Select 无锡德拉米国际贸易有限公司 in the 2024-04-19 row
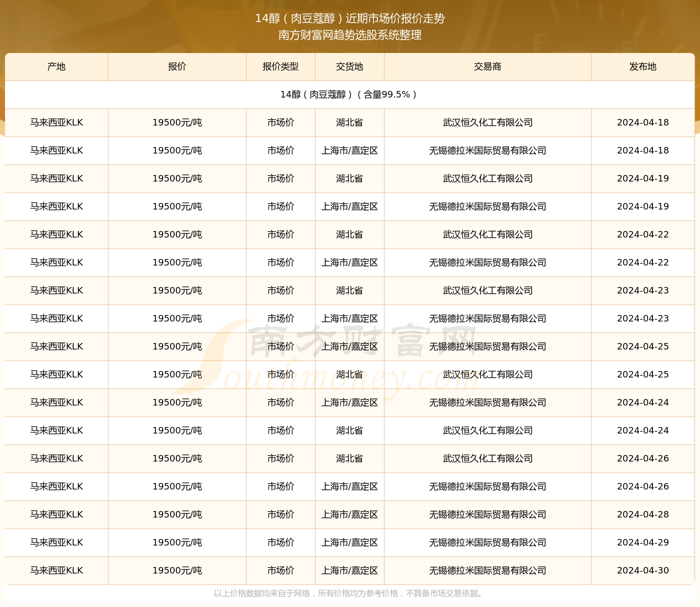 pyautogui.click(x=487, y=206)
